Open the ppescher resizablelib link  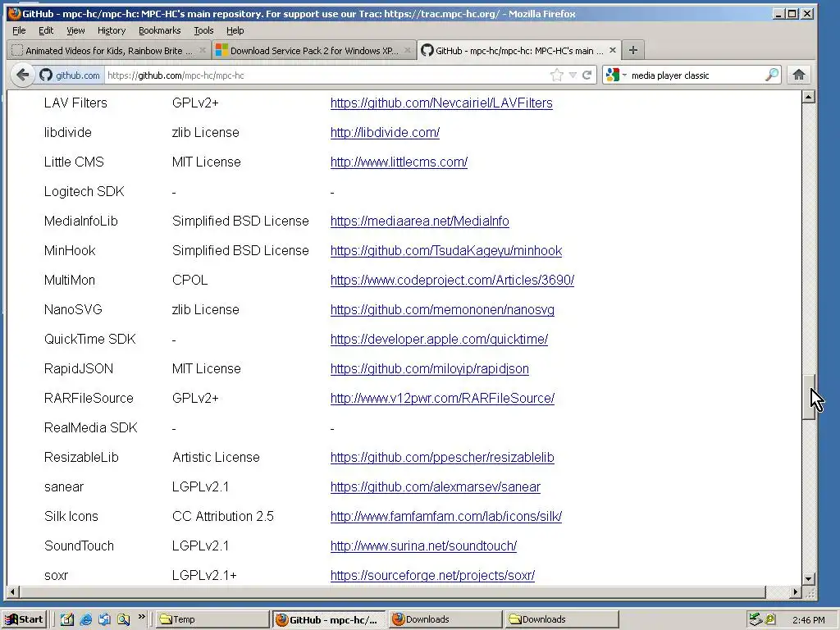click(442, 457)
